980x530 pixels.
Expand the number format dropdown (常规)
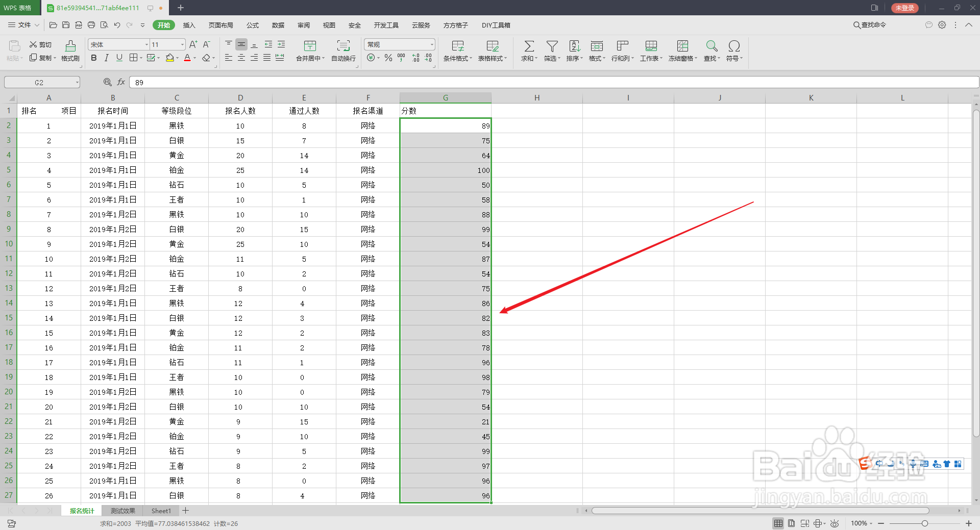432,44
